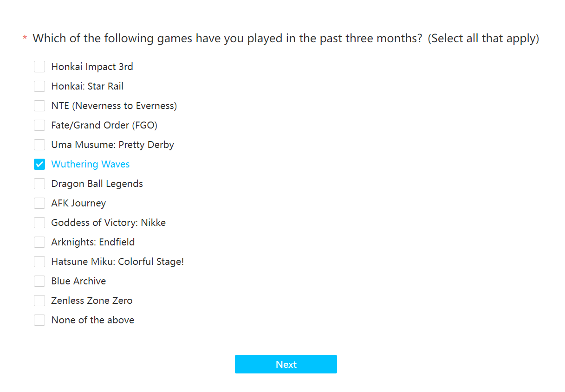Click the Next button
This screenshot has height=392, width=565.
(286, 364)
